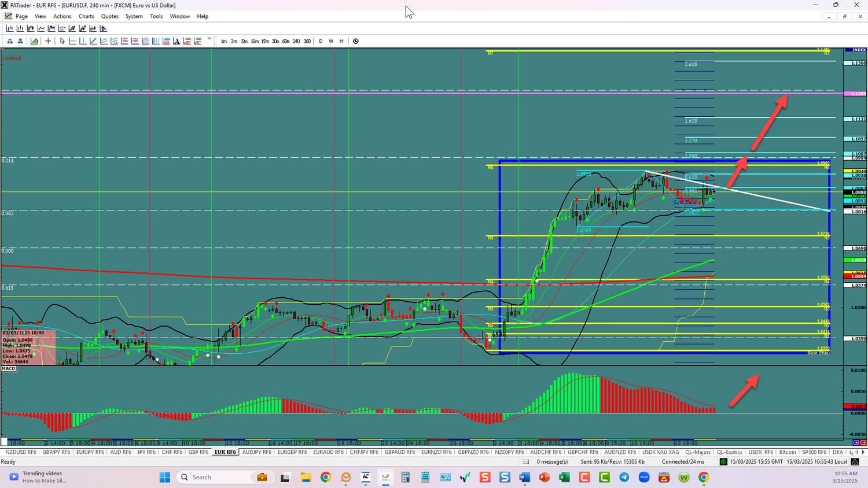
Task: Click the clock icon after timeframe M
Action: [x=356, y=41]
